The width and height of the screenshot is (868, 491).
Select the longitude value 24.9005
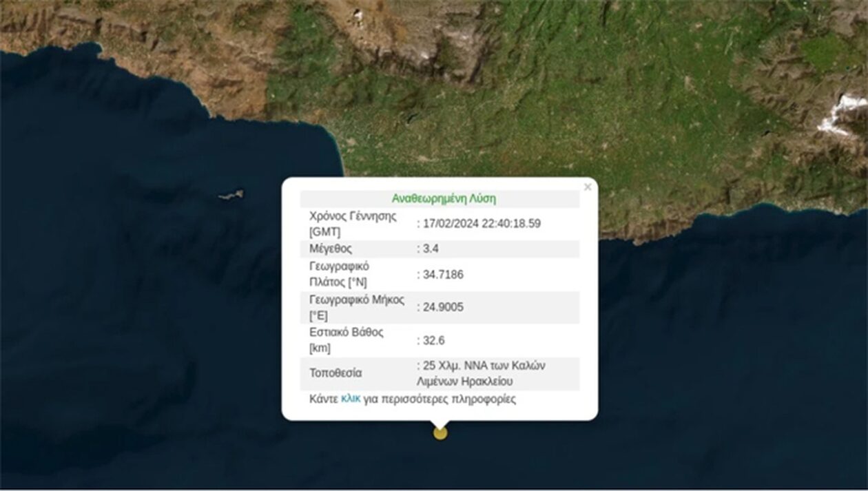pyautogui.click(x=442, y=308)
